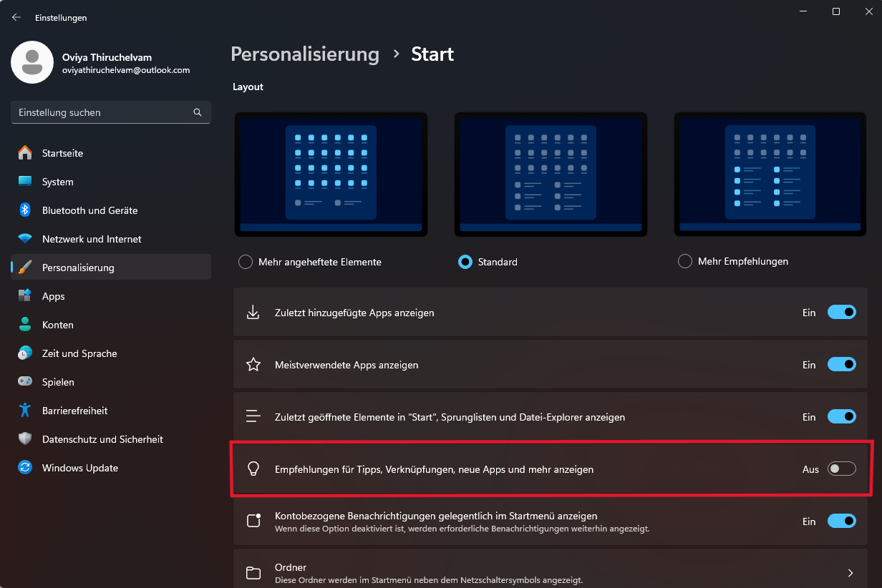Click the Datenschutz shield icon
882x588 pixels.
[x=25, y=439]
